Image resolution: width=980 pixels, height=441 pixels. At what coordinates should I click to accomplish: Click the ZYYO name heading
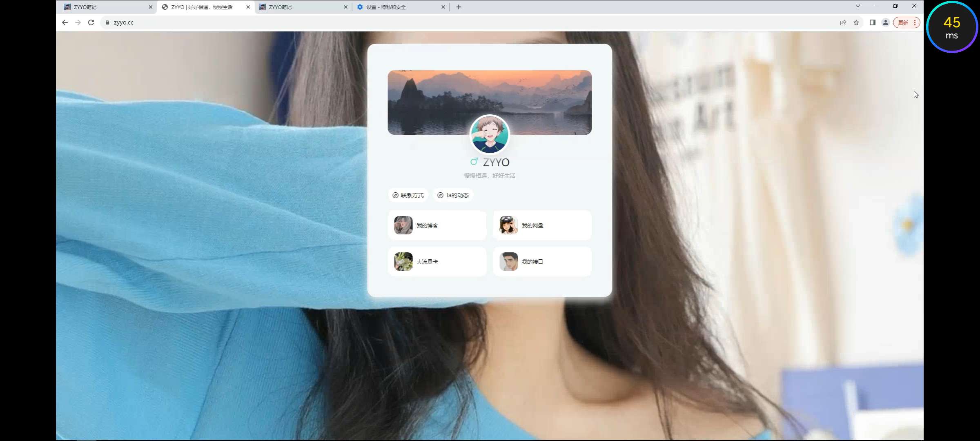[496, 162]
